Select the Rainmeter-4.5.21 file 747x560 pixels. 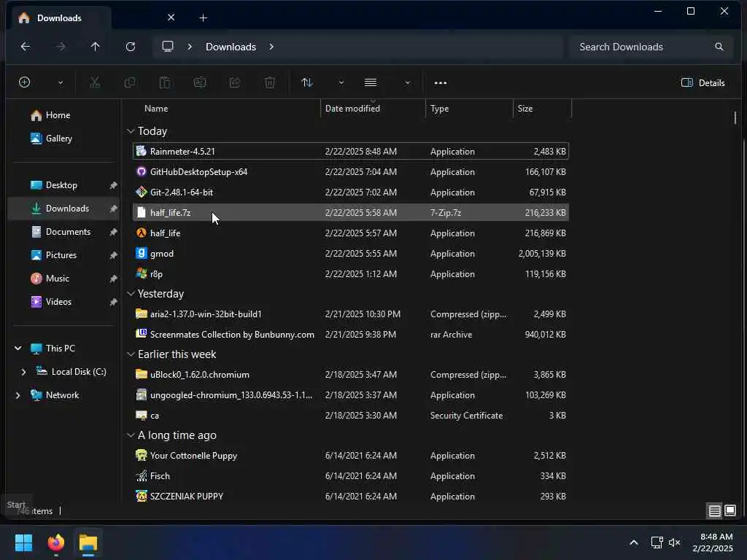351,152
